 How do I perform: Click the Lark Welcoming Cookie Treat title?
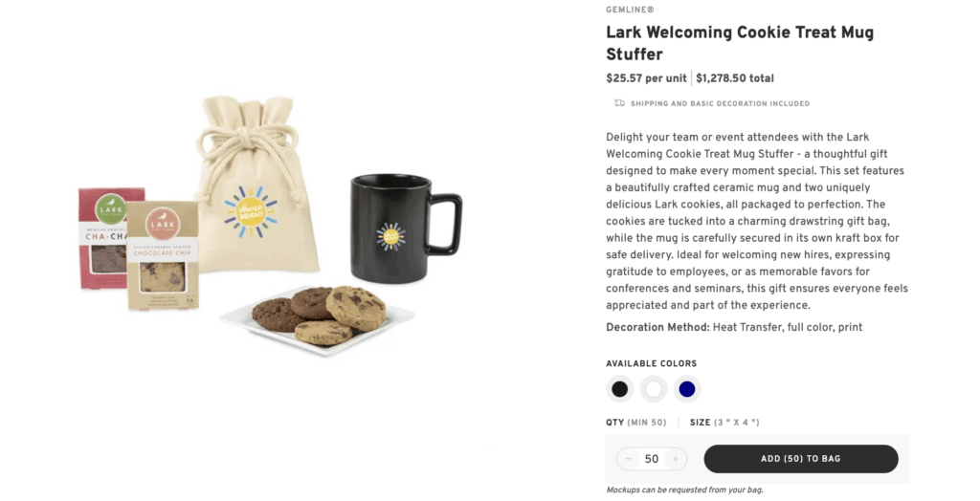739,43
